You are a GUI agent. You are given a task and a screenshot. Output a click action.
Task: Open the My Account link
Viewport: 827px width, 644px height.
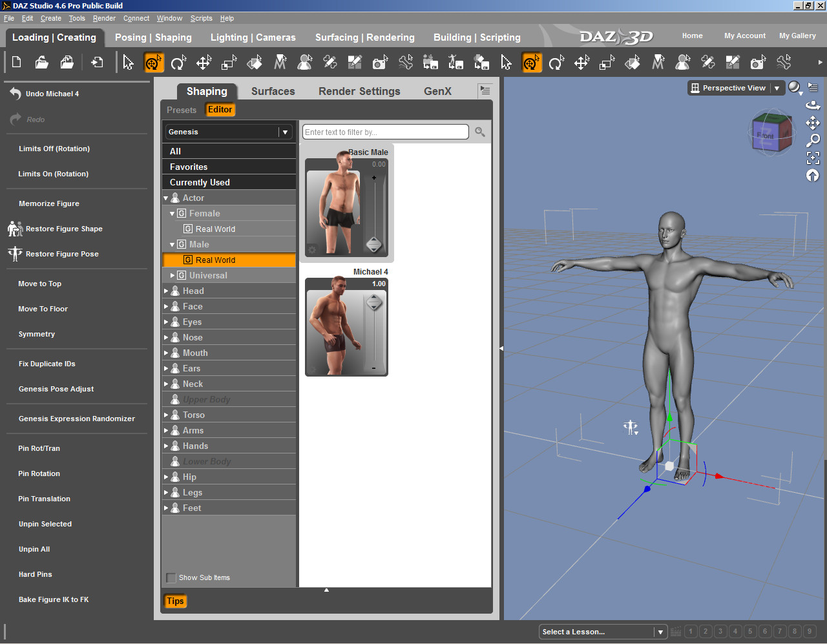click(745, 36)
